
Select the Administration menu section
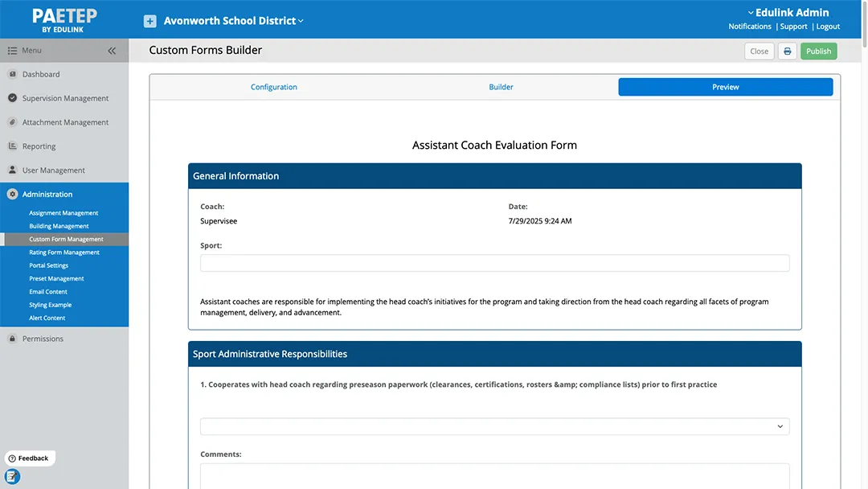64,195
